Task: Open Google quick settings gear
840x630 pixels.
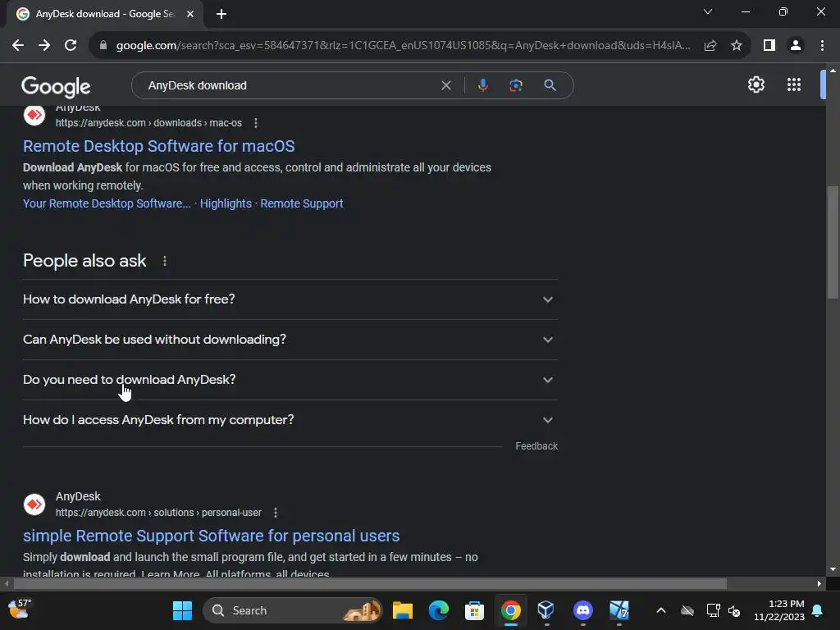Action: (x=756, y=84)
